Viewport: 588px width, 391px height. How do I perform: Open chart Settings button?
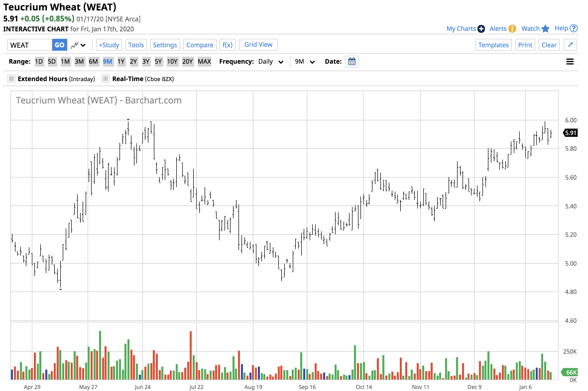165,45
